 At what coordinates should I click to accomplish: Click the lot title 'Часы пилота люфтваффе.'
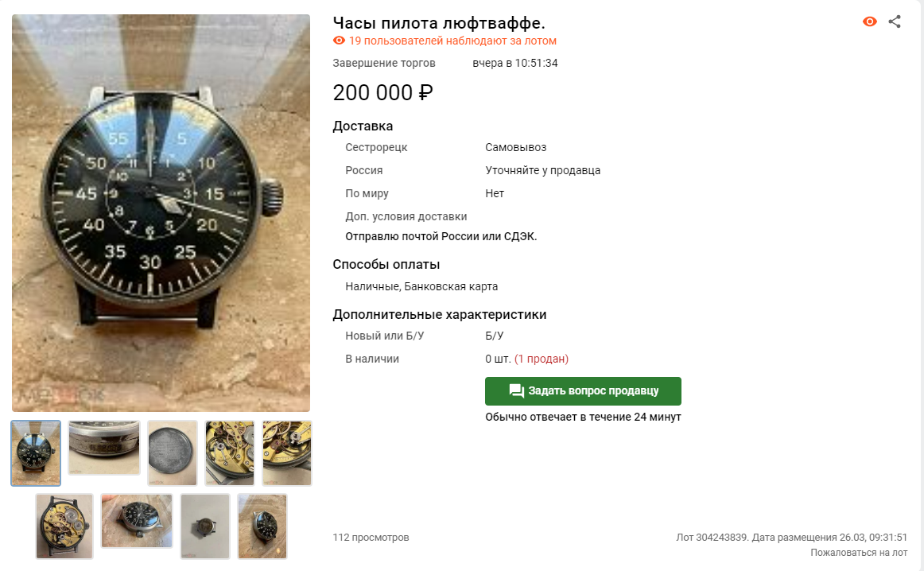coord(439,23)
